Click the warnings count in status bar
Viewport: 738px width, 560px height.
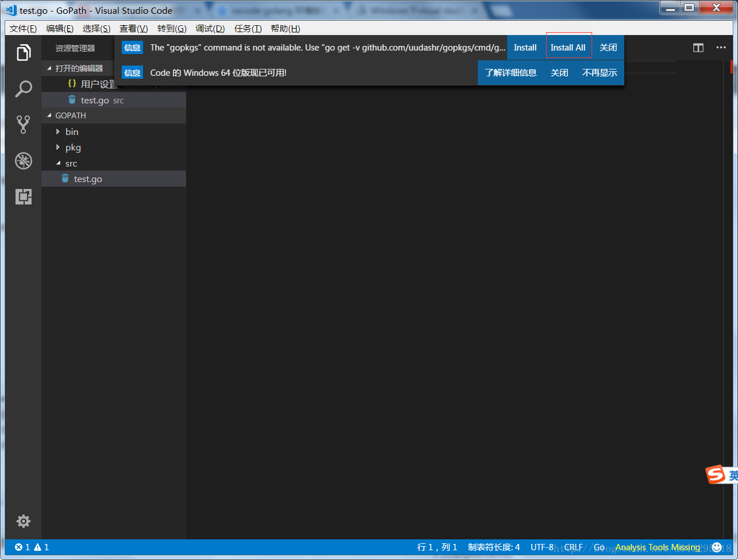point(41,547)
